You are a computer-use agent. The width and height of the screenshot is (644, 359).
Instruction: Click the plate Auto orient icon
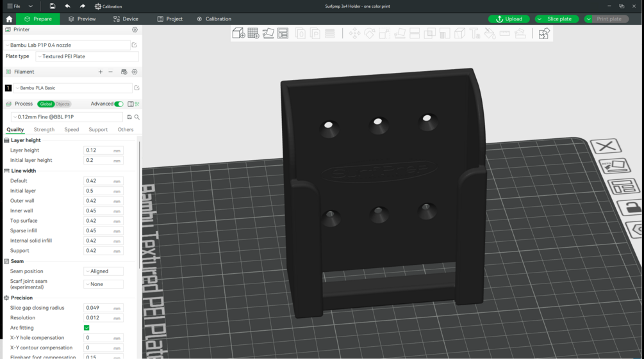tap(615, 166)
